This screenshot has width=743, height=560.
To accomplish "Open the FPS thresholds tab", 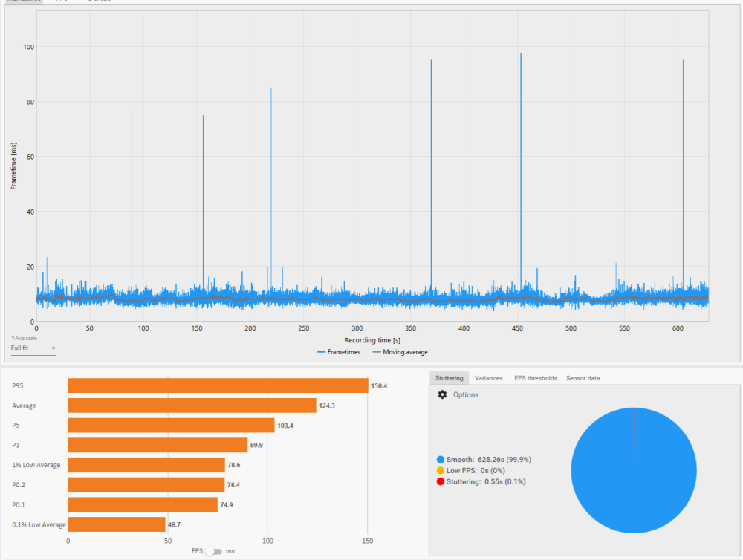I will pyautogui.click(x=535, y=378).
